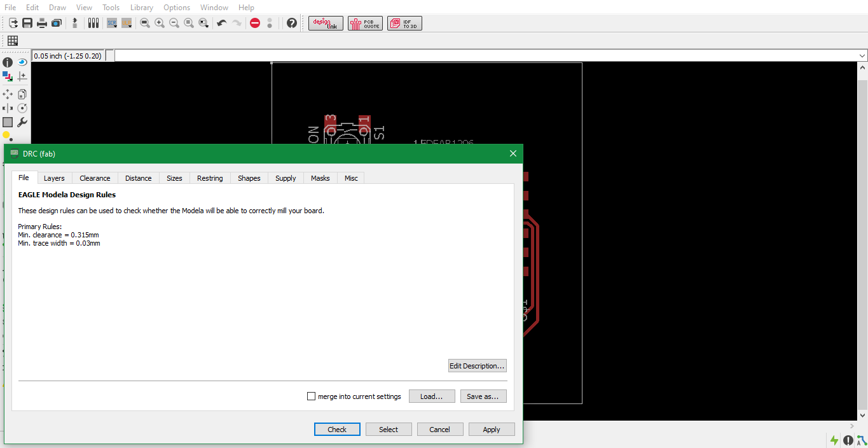Click the Print icon
Image resolution: width=868 pixels, height=448 pixels.
42,23
